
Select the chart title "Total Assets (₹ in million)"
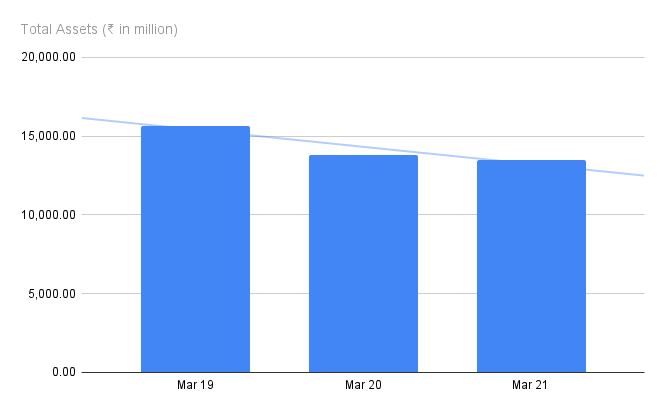[99, 29]
